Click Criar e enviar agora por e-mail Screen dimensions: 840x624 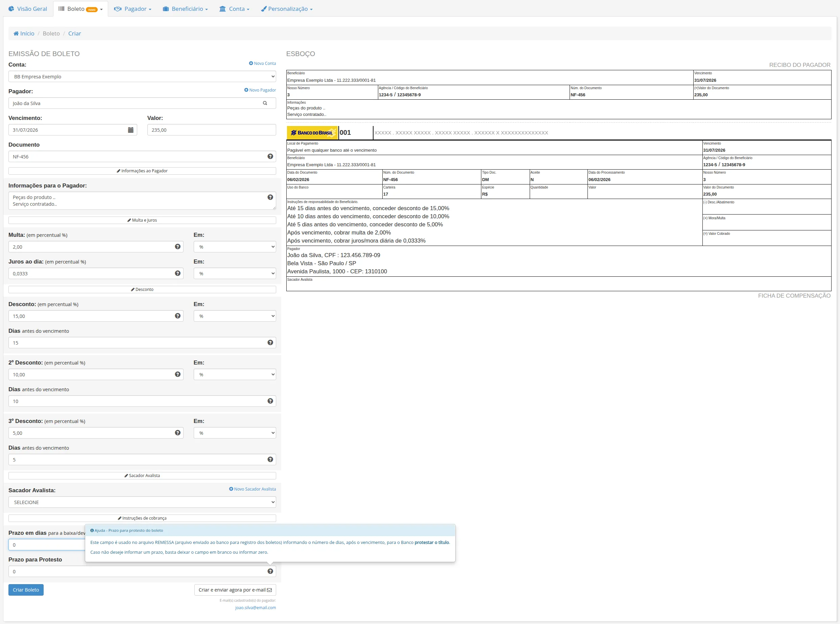click(x=235, y=590)
